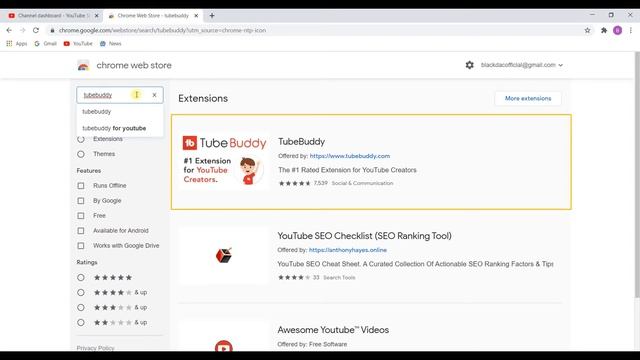Click the YouTube SEO Checklist cube icon

click(x=224, y=255)
